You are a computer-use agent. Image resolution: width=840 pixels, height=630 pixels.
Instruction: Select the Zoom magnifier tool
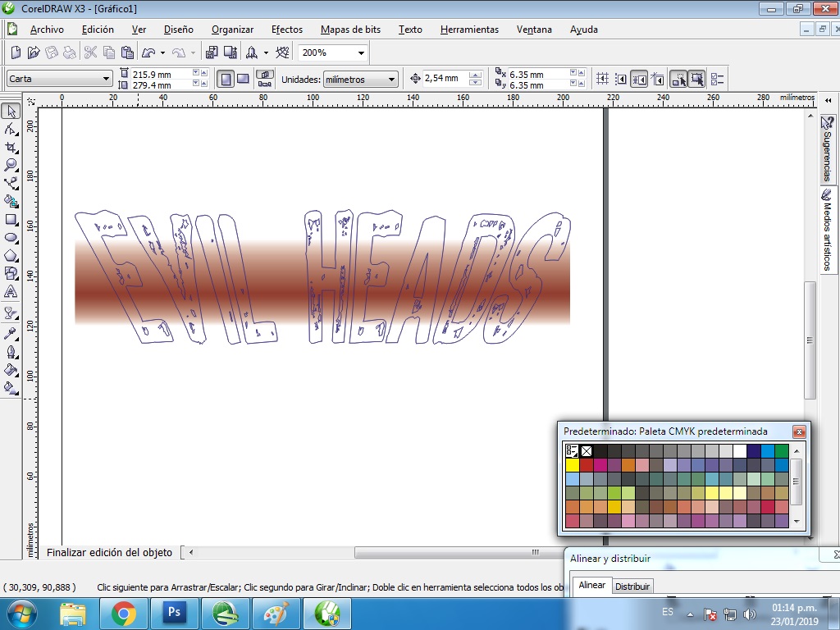pyautogui.click(x=11, y=165)
